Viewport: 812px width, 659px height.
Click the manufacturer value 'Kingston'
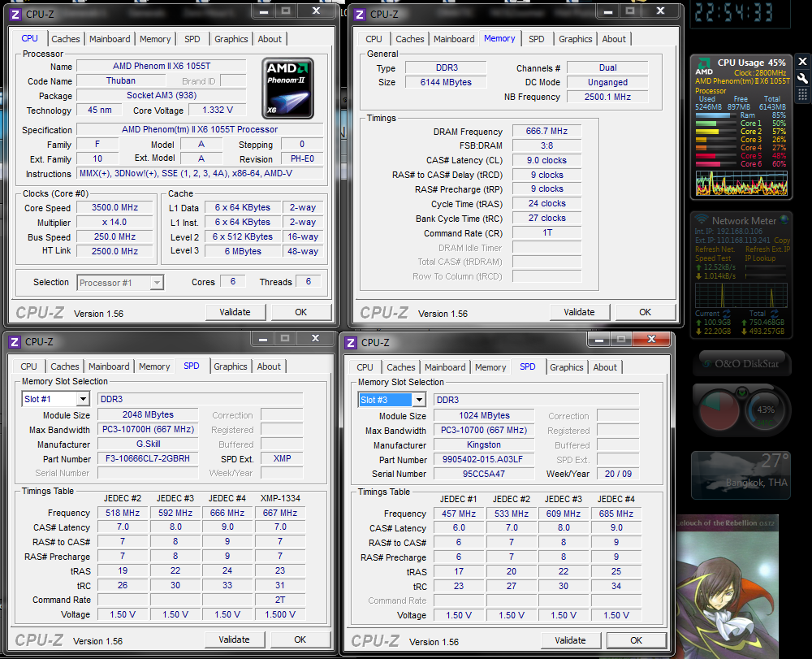pyautogui.click(x=484, y=445)
